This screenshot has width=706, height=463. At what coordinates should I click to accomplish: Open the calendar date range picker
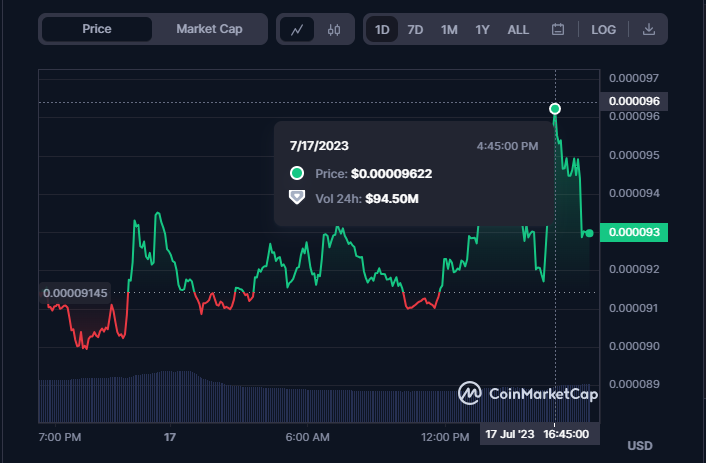click(x=558, y=30)
